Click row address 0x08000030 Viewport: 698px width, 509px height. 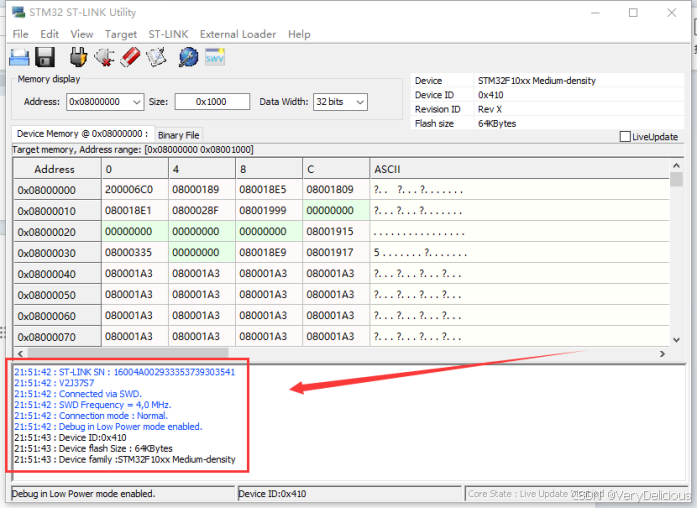[x=57, y=253]
